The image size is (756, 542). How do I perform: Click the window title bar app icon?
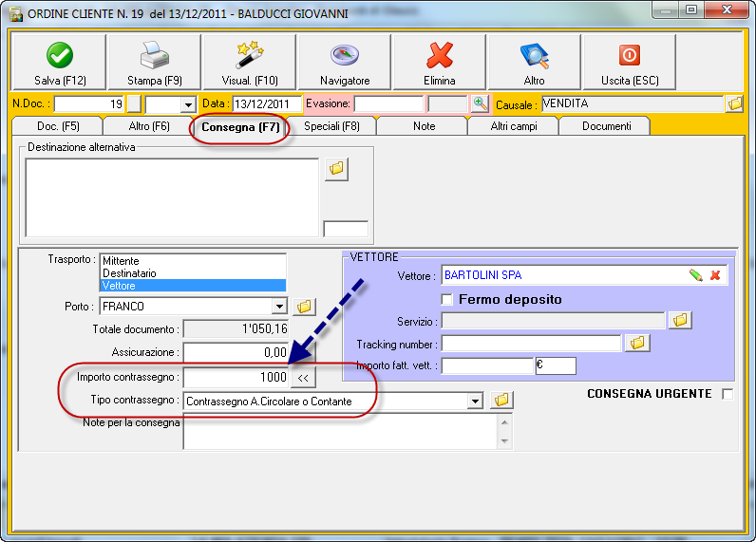point(16,14)
